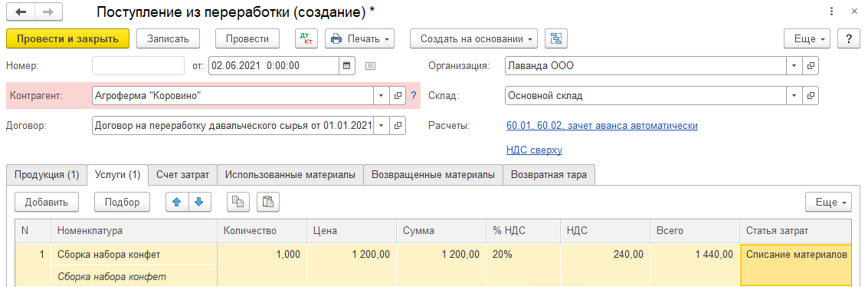
Task: Open the Печать dropdown menu
Action: [x=359, y=39]
